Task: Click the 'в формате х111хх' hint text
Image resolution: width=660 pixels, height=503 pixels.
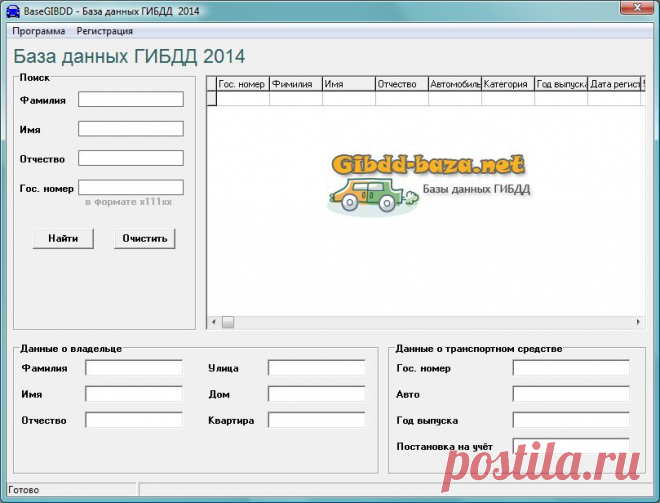Action: click(128, 202)
